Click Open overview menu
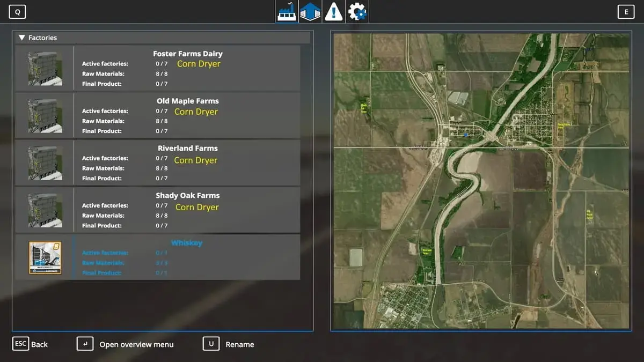The height and width of the screenshot is (362, 644). click(x=126, y=344)
